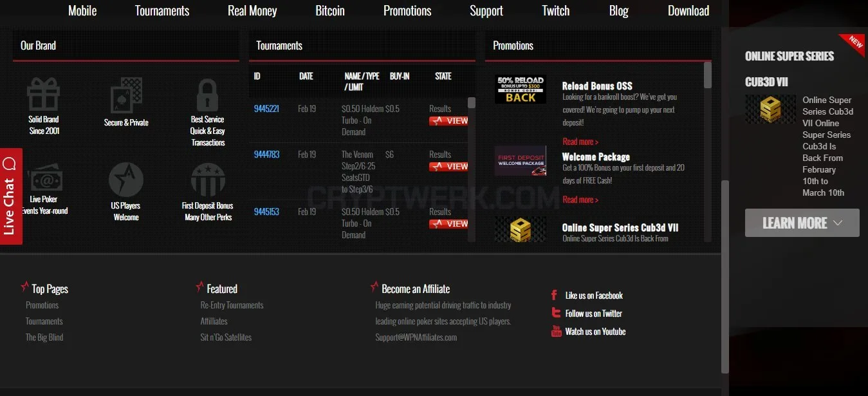Open tournament ID 9445221 link
The height and width of the screenshot is (396, 868).
click(x=266, y=109)
